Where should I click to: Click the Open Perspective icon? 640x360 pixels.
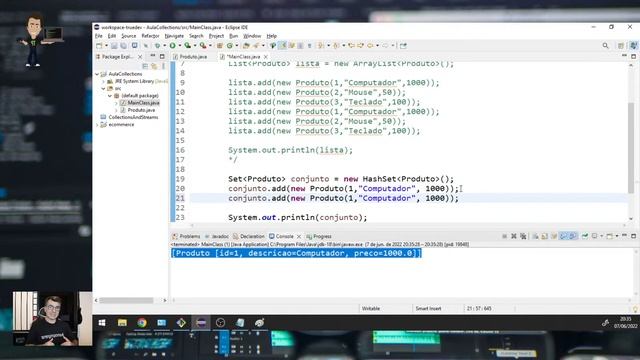tap(621, 46)
